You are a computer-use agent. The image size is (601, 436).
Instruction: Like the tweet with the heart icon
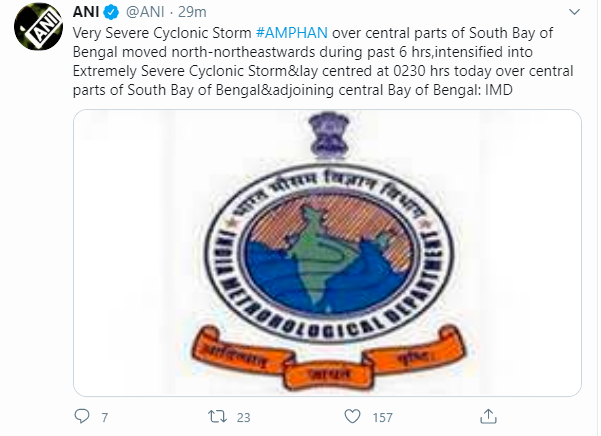(x=352, y=416)
